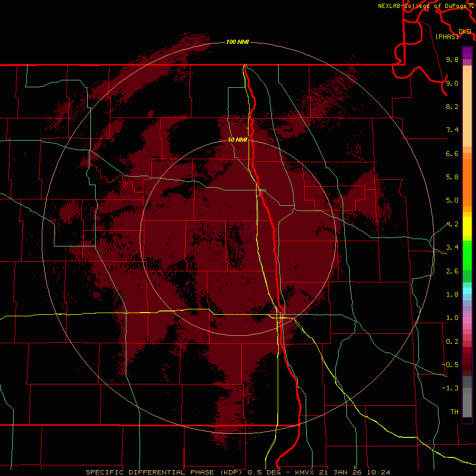Viewport: 476px width, 476px height.
Task: Click the 7.4 legend value
Action: click(452, 130)
